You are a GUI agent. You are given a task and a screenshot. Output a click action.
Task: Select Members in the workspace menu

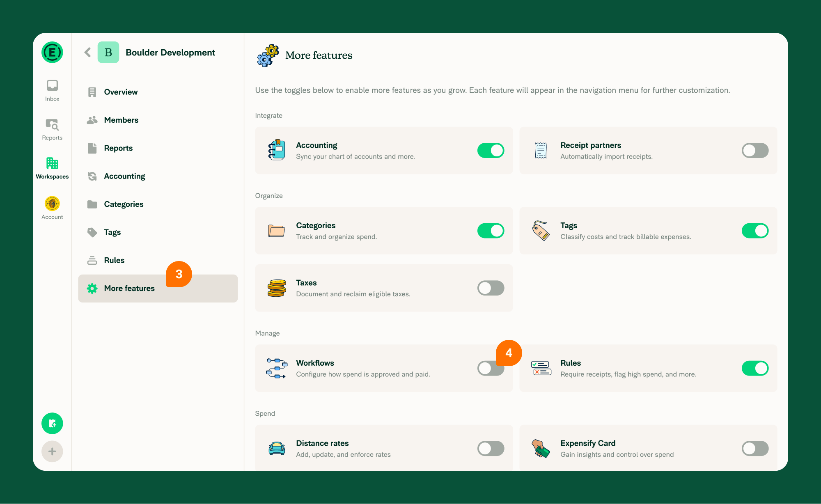coord(121,120)
